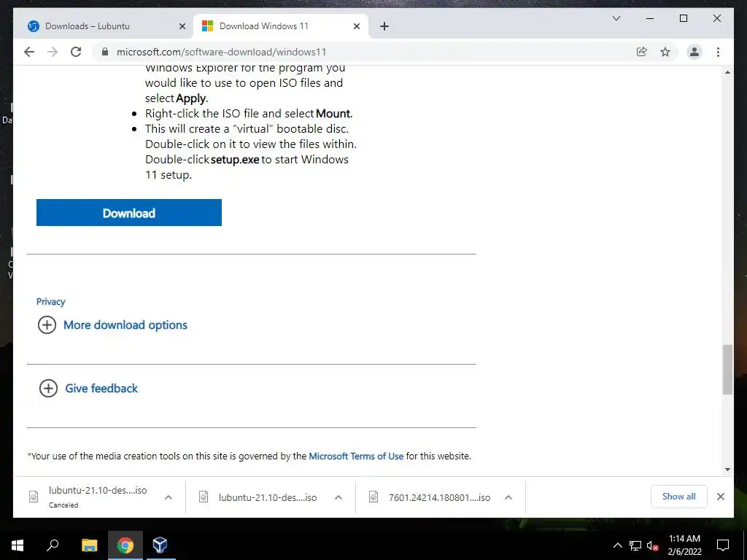The image size is (747, 560).
Task: Open the notification center icon
Action: point(723,545)
